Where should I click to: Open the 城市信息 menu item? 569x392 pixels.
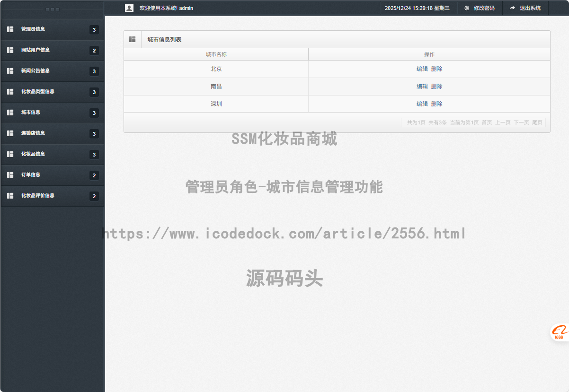tap(31, 113)
